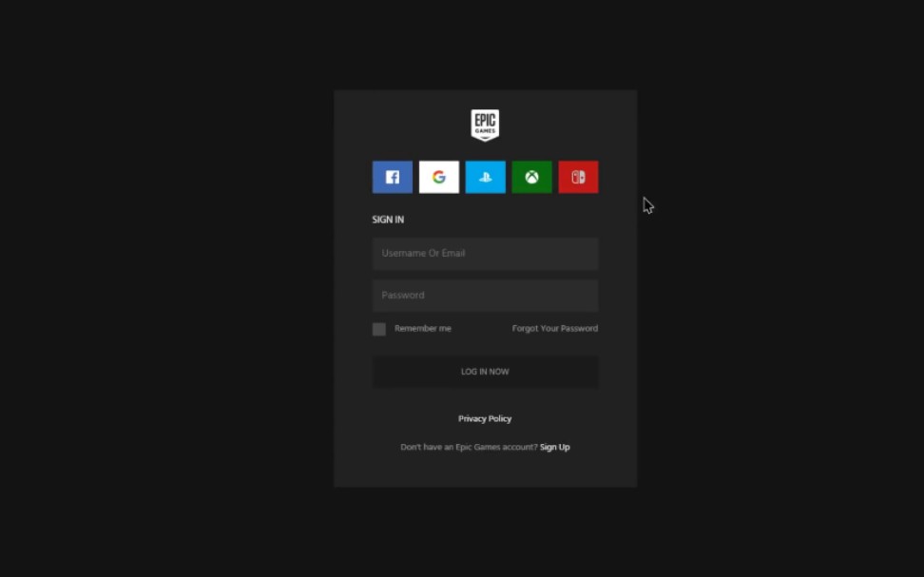Sign in with a Nintendo Switch account
924x577 pixels.
[578, 177]
